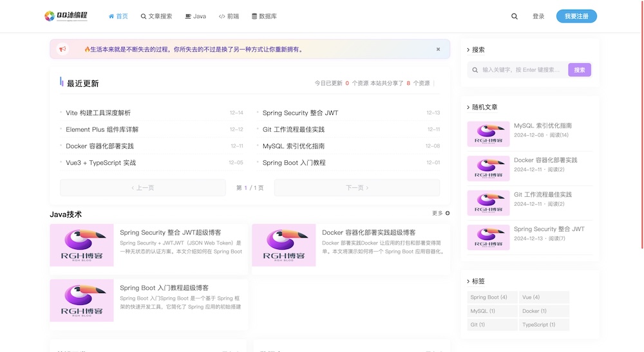Click sidebar thumbnail for Spring Security 整合 JWT
This screenshot has height=352, width=644.
(x=488, y=237)
